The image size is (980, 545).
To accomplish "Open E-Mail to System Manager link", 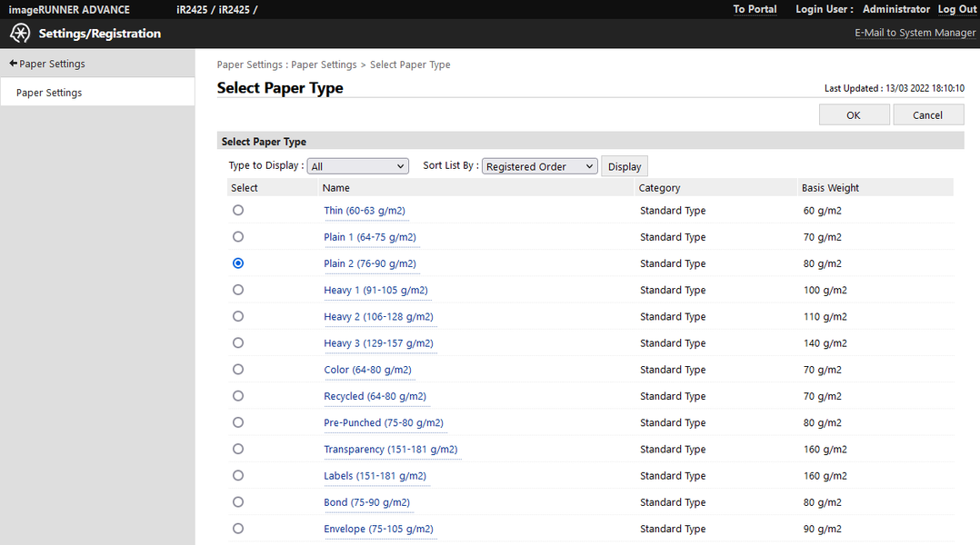I will pyautogui.click(x=915, y=34).
